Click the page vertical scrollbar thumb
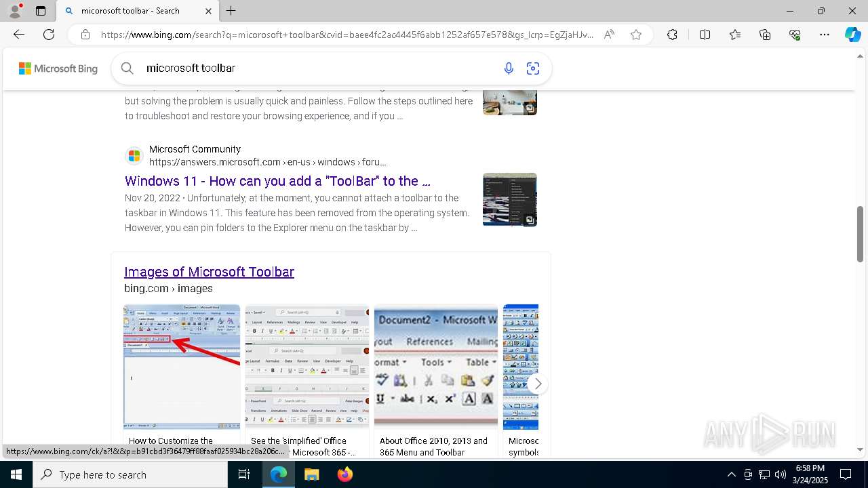Image resolution: width=868 pixels, height=488 pixels. point(860,234)
